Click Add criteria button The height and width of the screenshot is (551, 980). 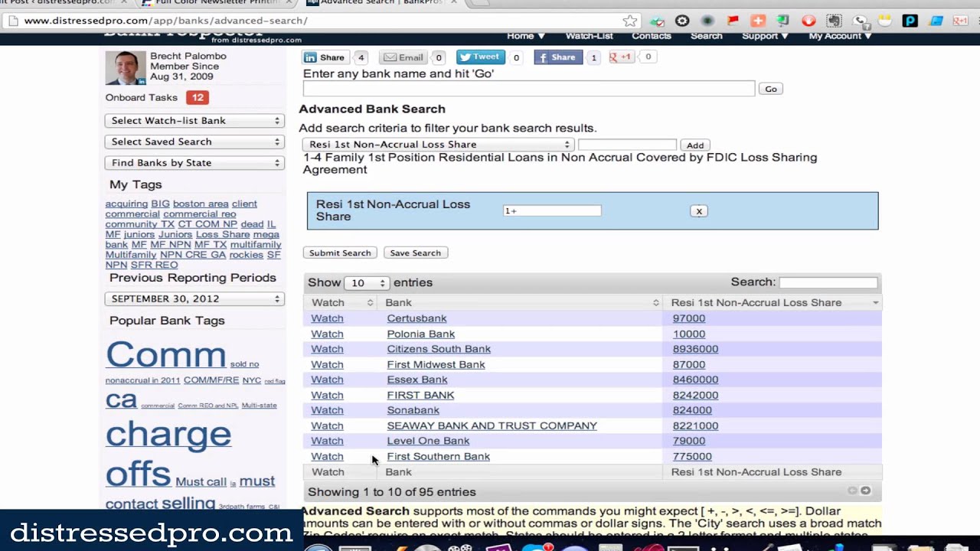point(695,145)
